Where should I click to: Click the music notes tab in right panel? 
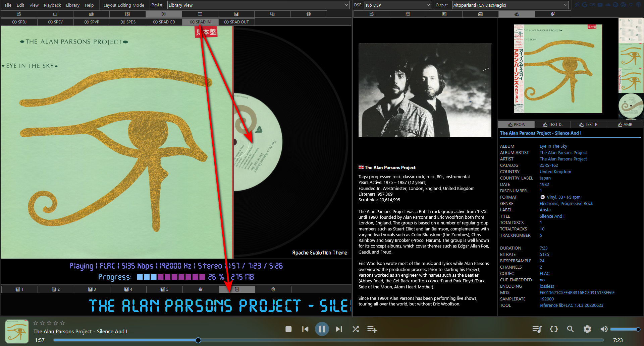coord(553,14)
